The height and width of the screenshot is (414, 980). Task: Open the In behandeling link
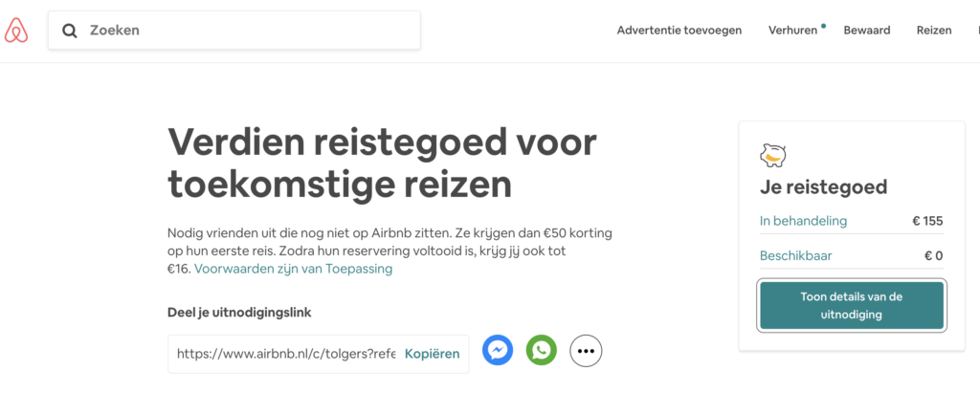pyautogui.click(x=803, y=221)
